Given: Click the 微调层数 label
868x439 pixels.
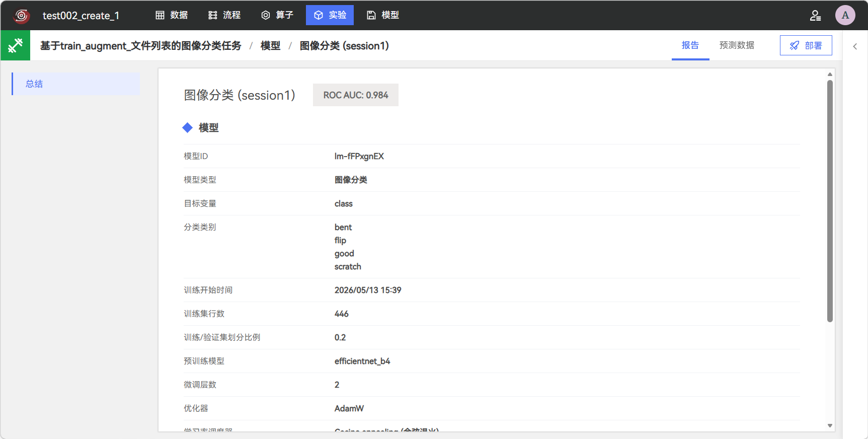Looking at the screenshot, I should coord(200,385).
